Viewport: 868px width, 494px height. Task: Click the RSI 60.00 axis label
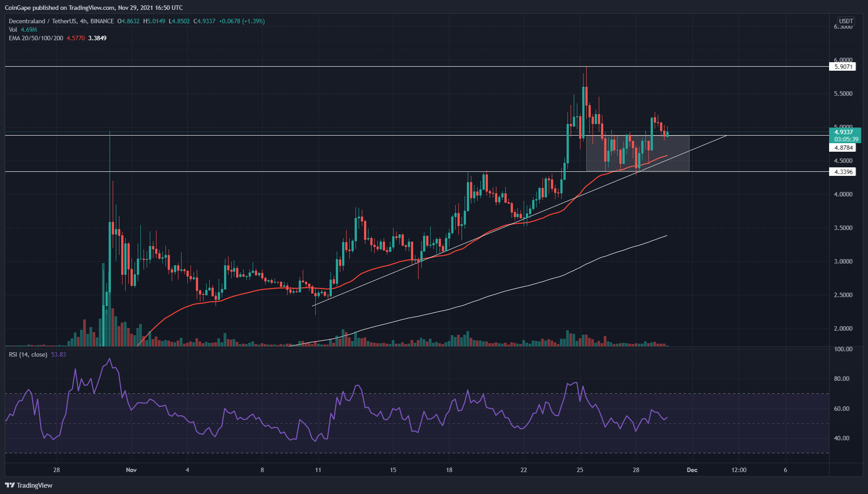[x=842, y=409]
